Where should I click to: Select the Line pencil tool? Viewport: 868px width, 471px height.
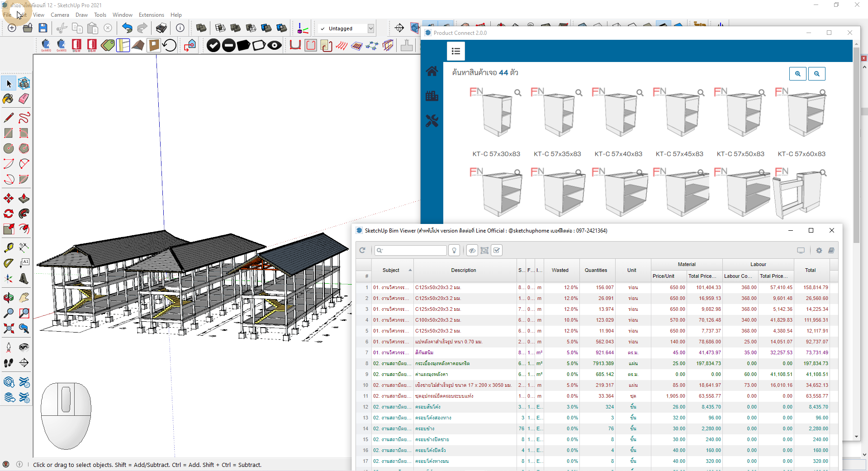coord(8,118)
